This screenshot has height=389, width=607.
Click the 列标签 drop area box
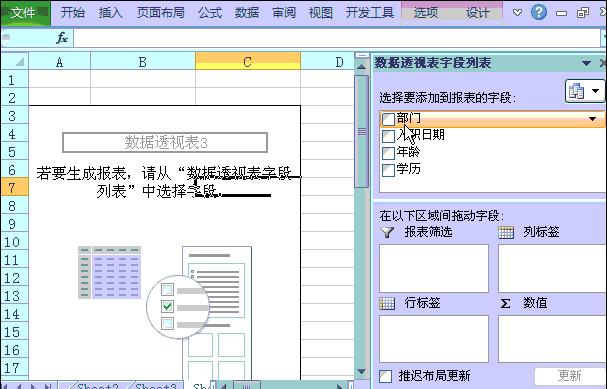pyautogui.click(x=552, y=268)
